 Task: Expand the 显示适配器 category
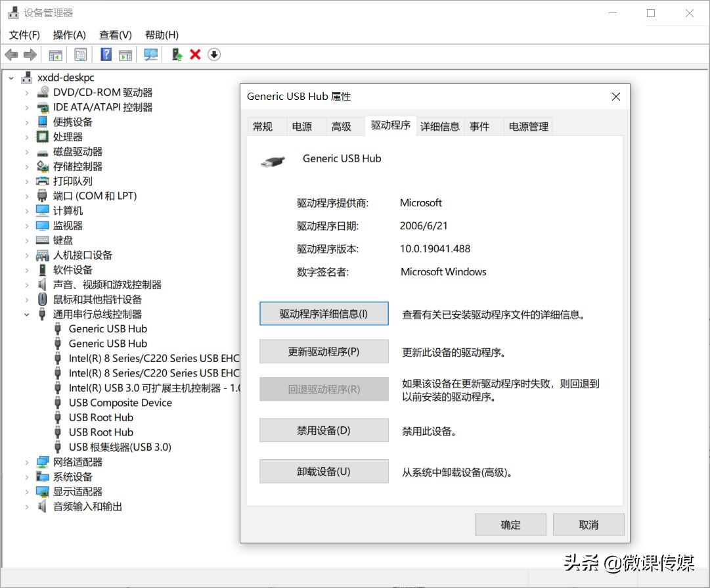(26, 491)
